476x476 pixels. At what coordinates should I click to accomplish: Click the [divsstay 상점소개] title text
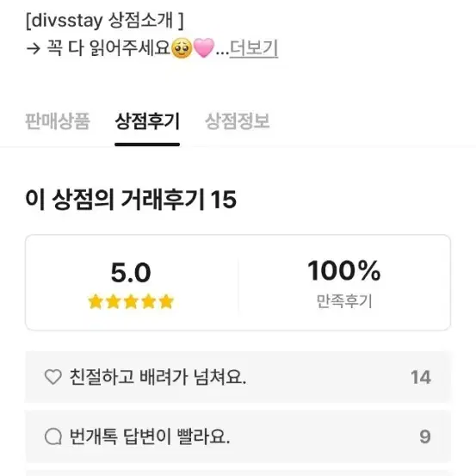tap(105, 21)
